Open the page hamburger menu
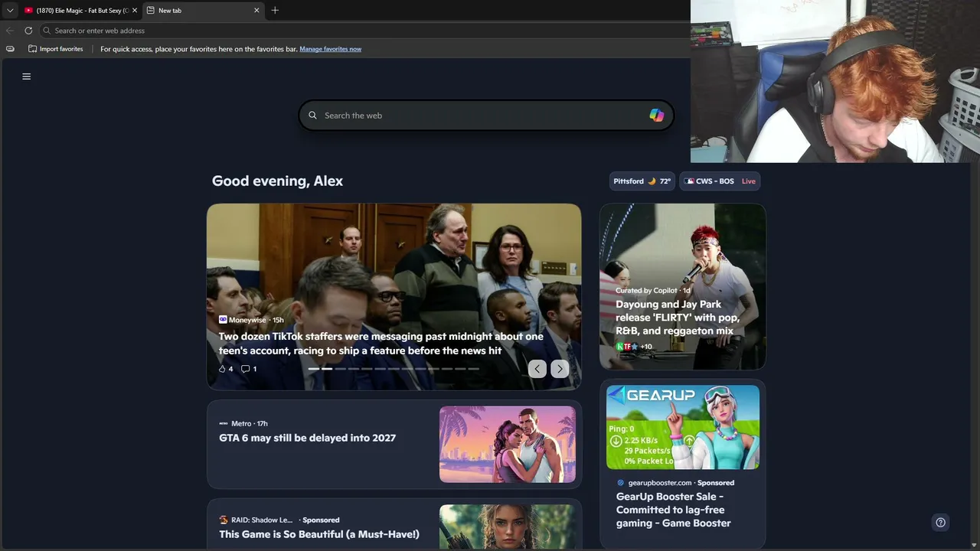 pyautogui.click(x=27, y=77)
